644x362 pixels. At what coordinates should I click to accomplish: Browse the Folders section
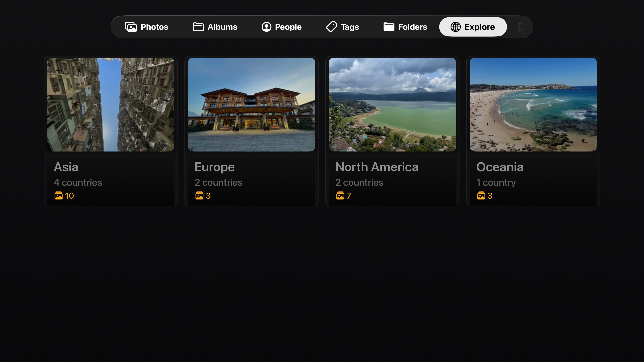click(x=405, y=27)
